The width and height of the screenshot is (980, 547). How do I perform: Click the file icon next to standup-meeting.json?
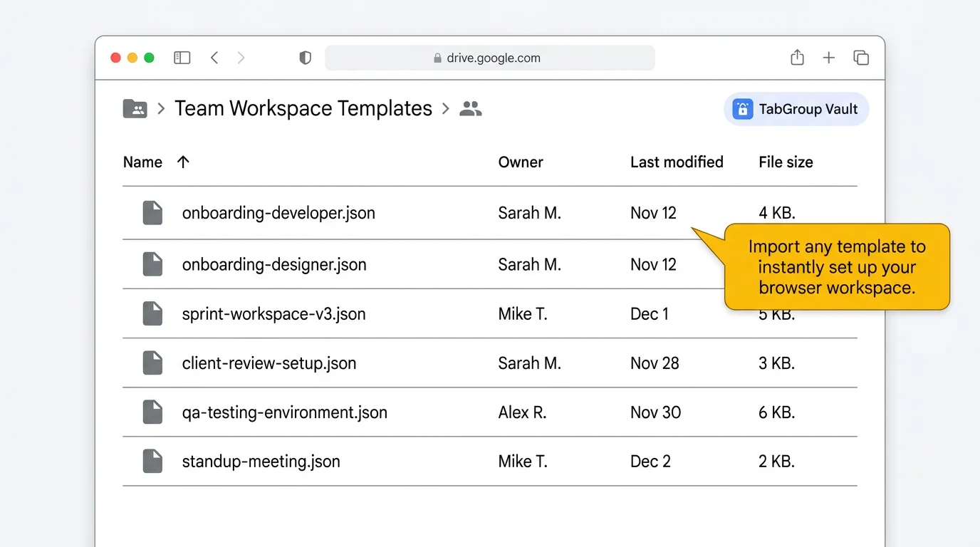(152, 461)
